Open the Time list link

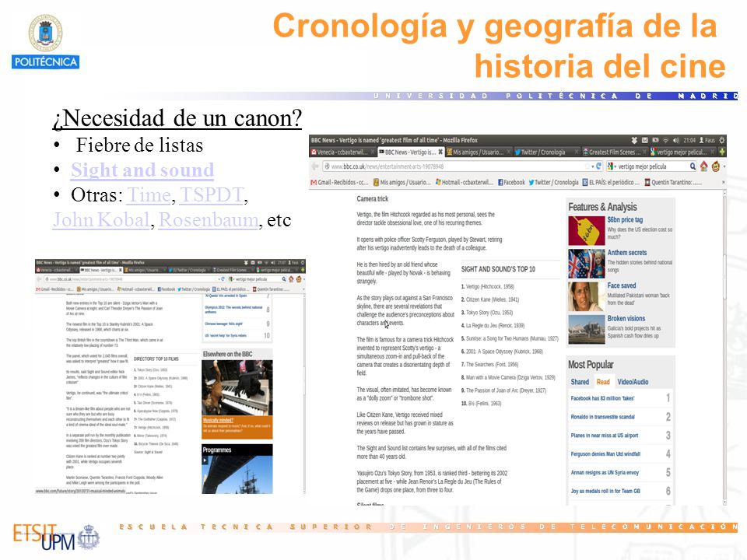[x=149, y=194]
